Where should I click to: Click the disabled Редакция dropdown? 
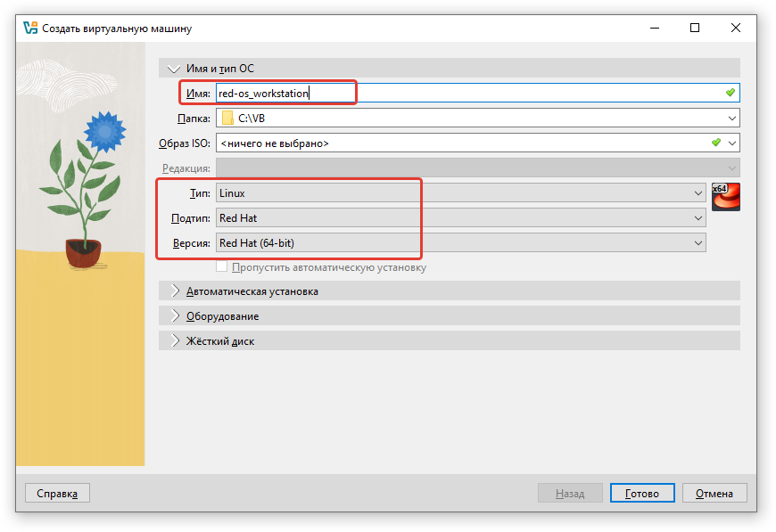477,168
